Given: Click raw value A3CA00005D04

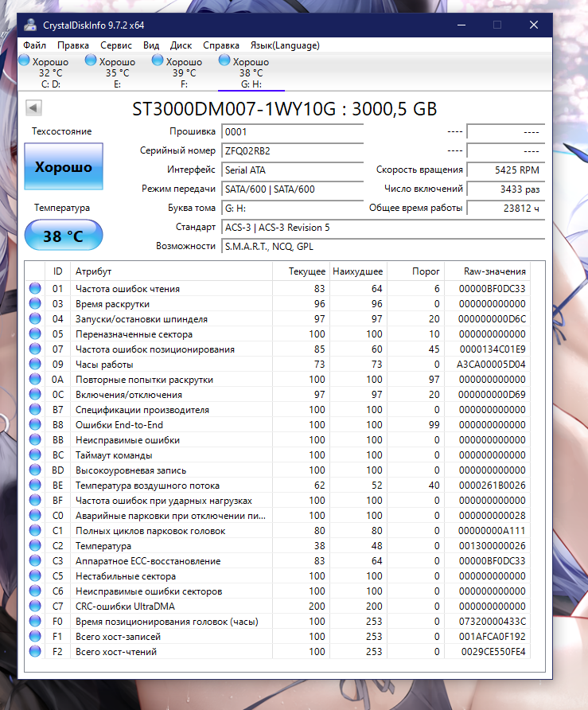Looking at the screenshot, I should tap(491, 364).
